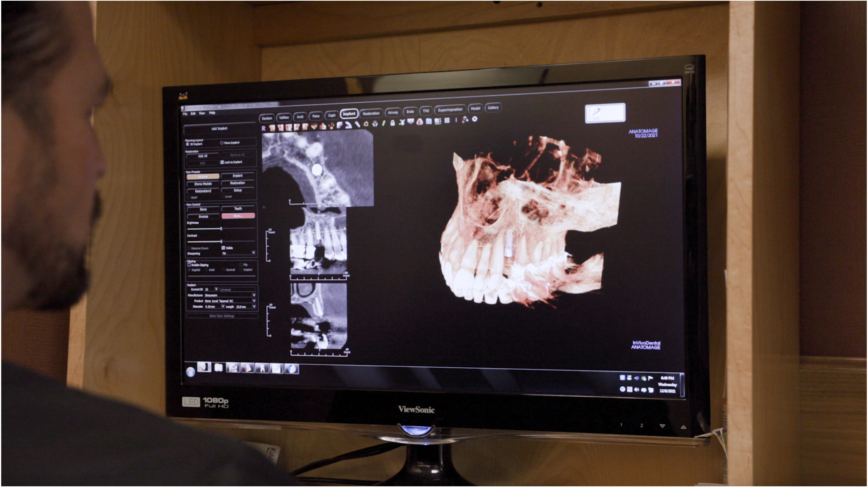The width and height of the screenshot is (868, 487).
Task: Click the sun-shaped brightness tool icon
Action: pyautogui.click(x=366, y=124)
